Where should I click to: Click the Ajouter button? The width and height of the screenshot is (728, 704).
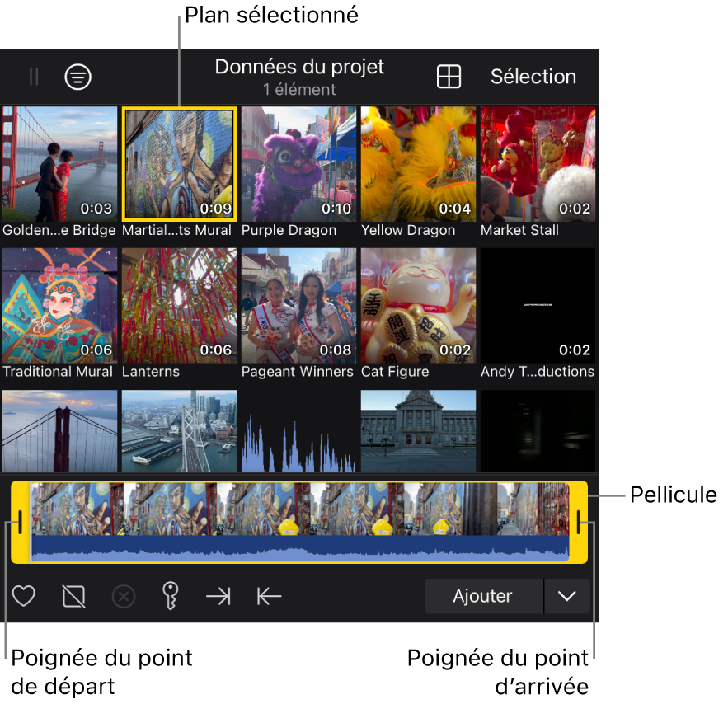click(483, 596)
